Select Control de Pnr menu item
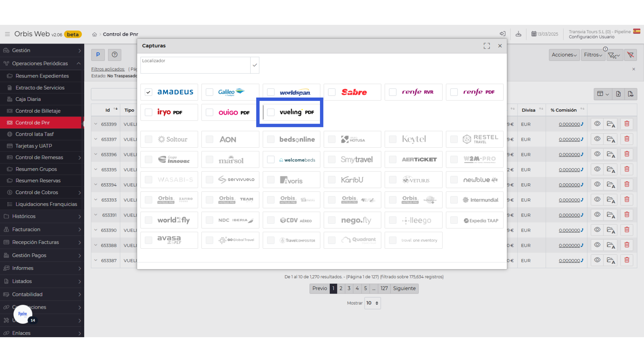Viewport: 644px width, 362px height. click(x=41, y=123)
